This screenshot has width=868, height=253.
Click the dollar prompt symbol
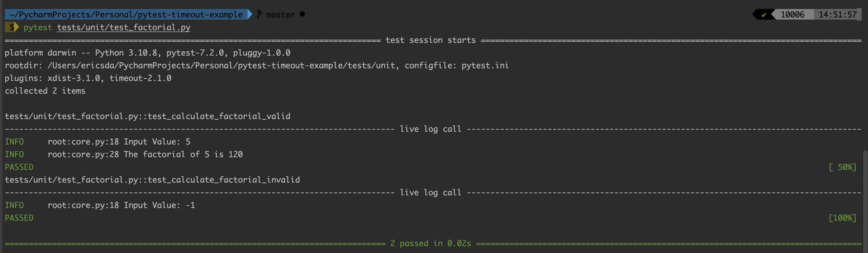[x=12, y=27]
